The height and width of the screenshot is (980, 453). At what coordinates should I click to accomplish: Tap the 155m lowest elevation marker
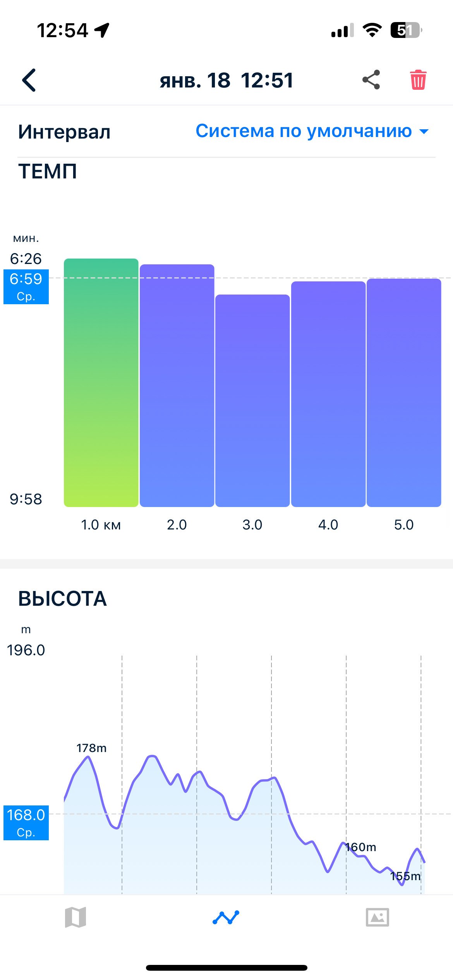[x=405, y=876]
